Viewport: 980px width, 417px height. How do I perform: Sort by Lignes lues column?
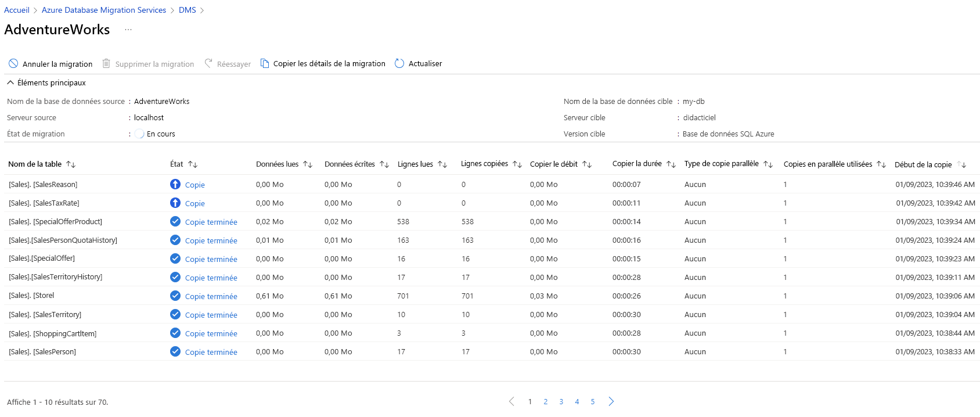(442, 164)
